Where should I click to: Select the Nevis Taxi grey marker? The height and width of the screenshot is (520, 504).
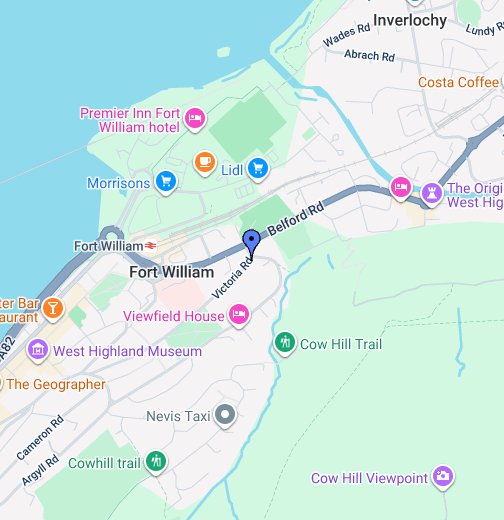point(225,416)
